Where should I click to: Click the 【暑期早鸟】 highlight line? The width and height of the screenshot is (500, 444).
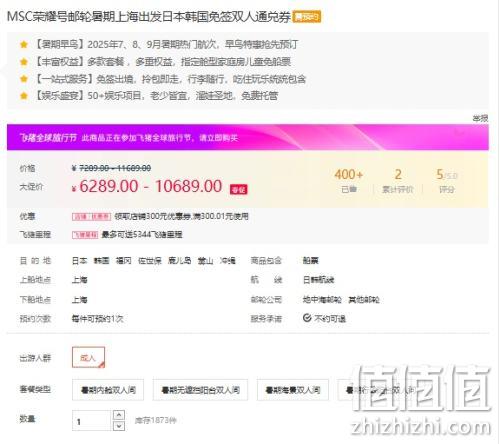point(166,44)
